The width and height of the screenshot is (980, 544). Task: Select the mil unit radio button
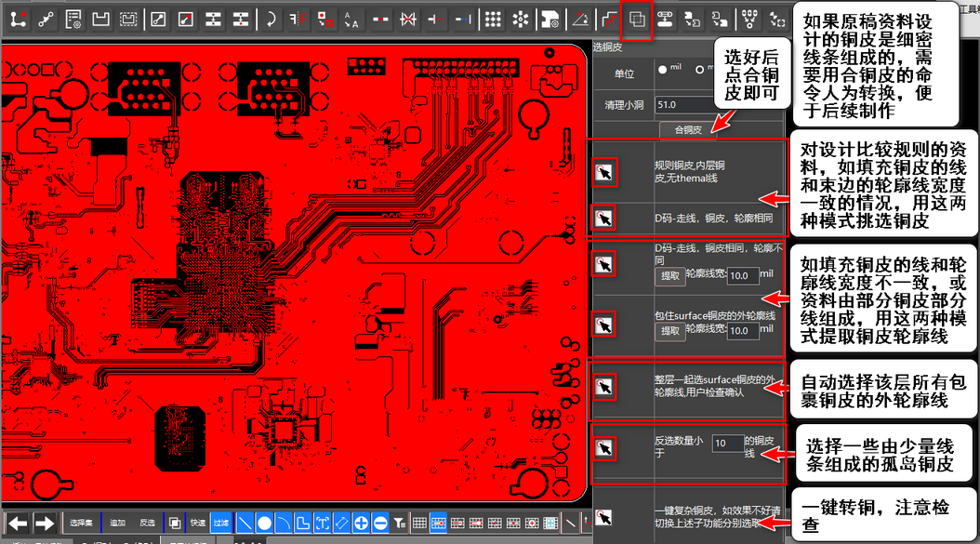pyautogui.click(x=663, y=69)
